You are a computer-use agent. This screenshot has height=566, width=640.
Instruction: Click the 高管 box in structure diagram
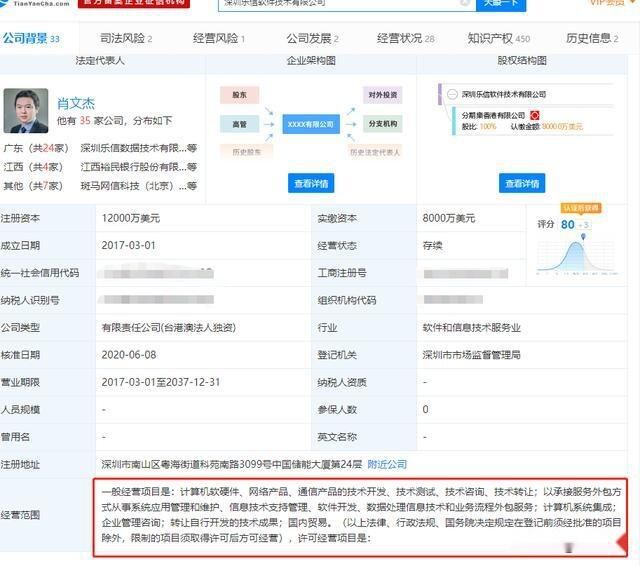pyautogui.click(x=240, y=124)
